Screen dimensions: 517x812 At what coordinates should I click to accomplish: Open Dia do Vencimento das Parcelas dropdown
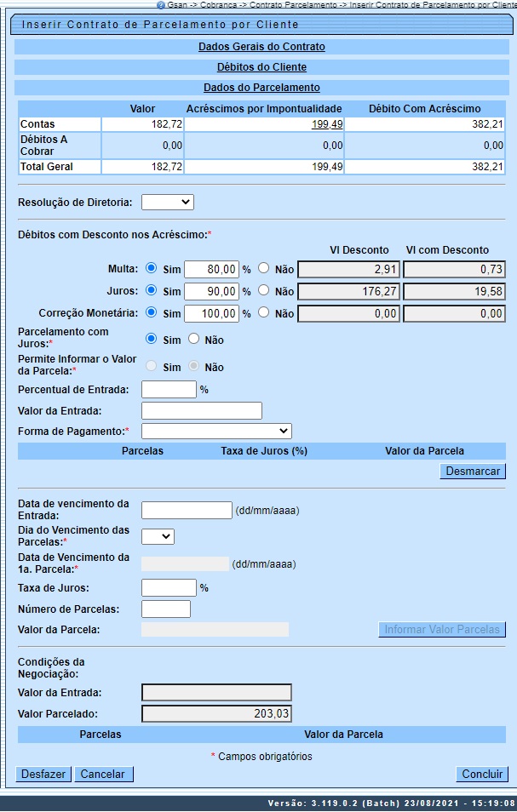[158, 536]
